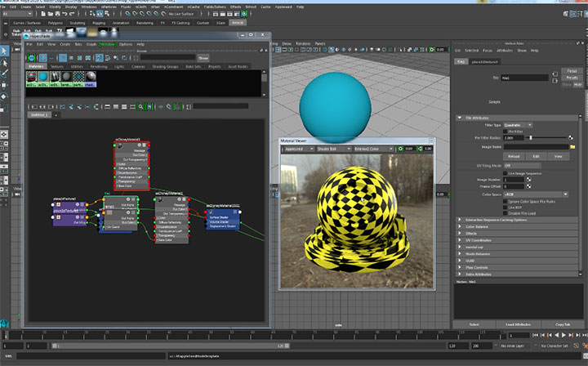Open the Graph menu in Hypershade
This screenshot has height=366, width=588.
pos(91,44)
